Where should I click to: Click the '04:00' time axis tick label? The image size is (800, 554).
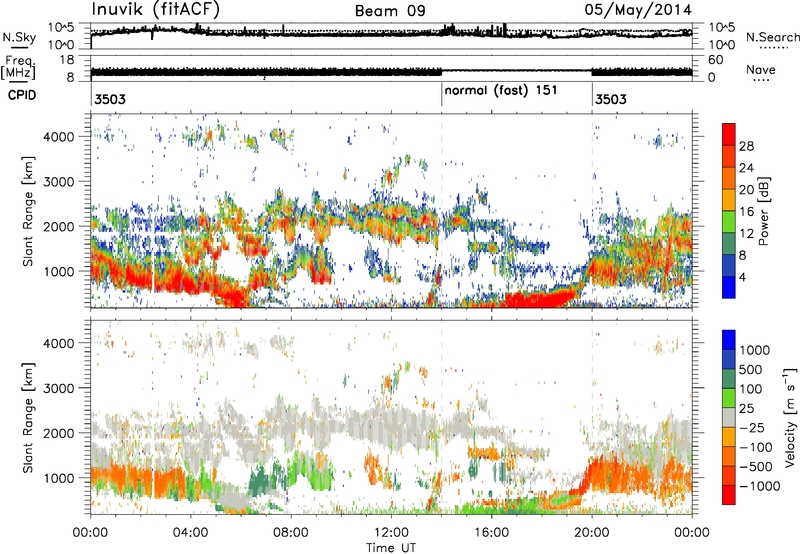coord(190,533)
